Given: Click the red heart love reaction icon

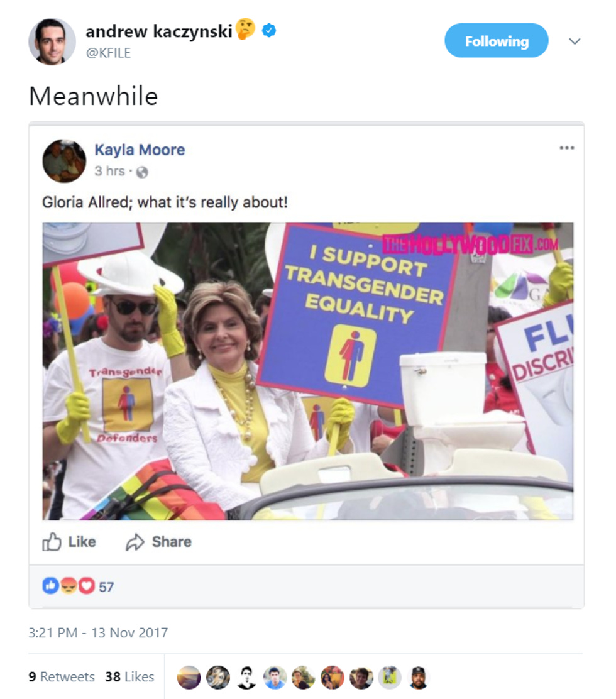Looking at the screenshot, I should click(x=87, y=586).
